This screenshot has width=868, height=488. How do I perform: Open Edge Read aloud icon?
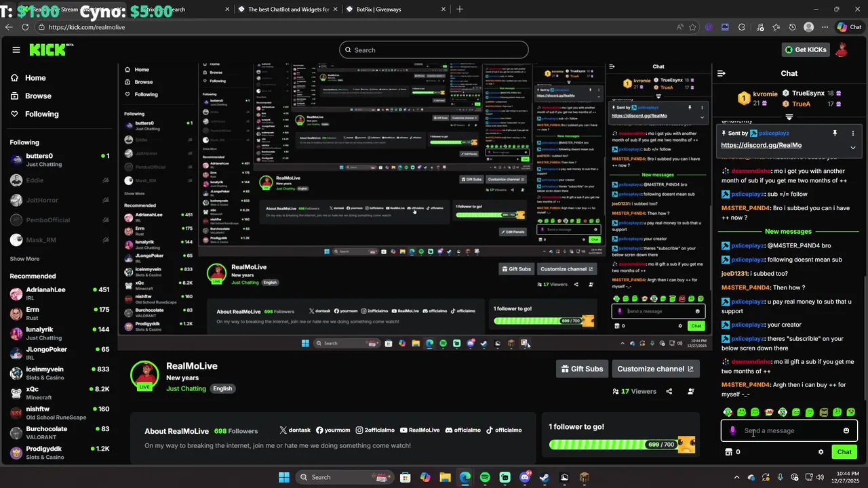(679, 27)
